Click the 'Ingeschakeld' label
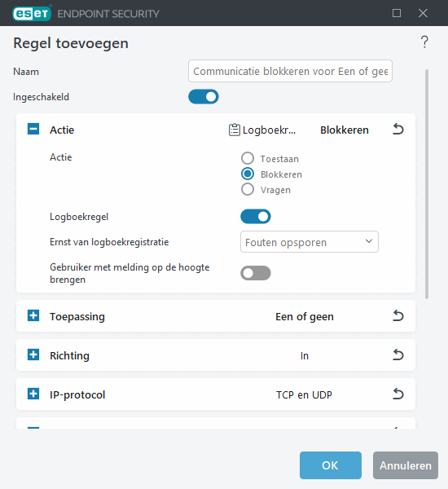Screen dimensions: 448x489 point(41,97)
